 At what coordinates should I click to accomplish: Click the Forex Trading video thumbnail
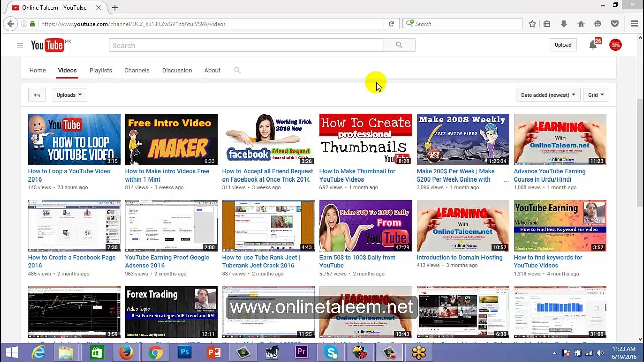point(172,312)
